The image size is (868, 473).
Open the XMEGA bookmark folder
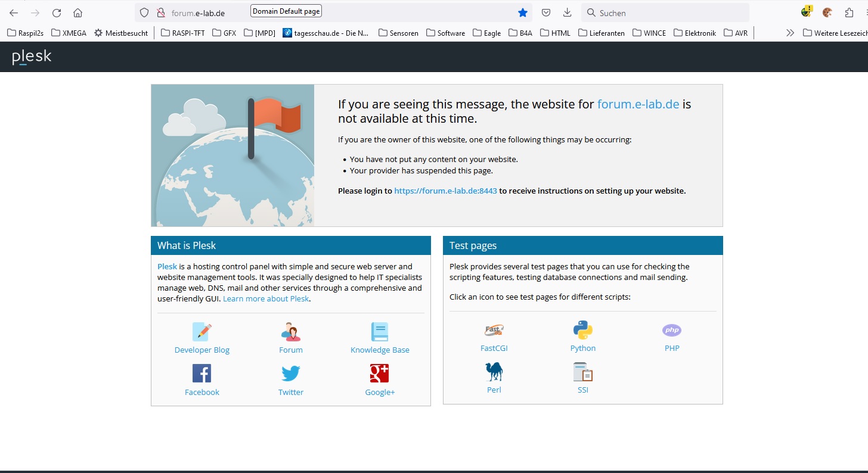69,33
